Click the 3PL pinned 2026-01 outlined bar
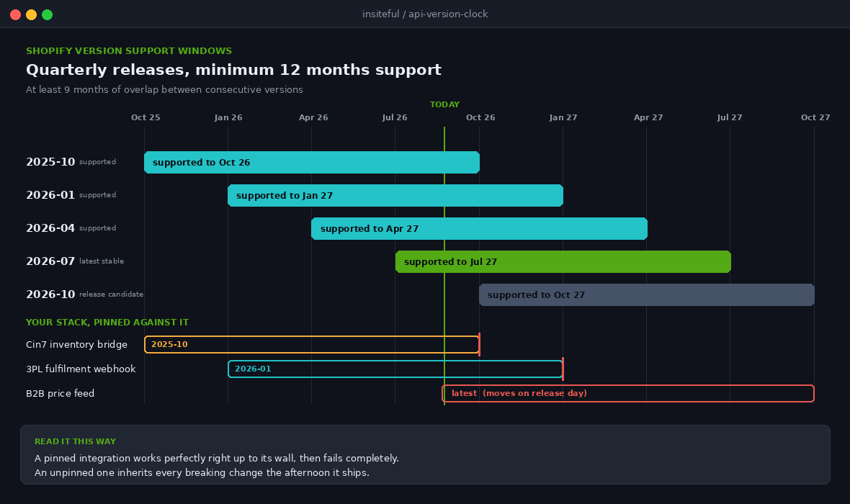The image size is (850, 504). coord(395,369)
